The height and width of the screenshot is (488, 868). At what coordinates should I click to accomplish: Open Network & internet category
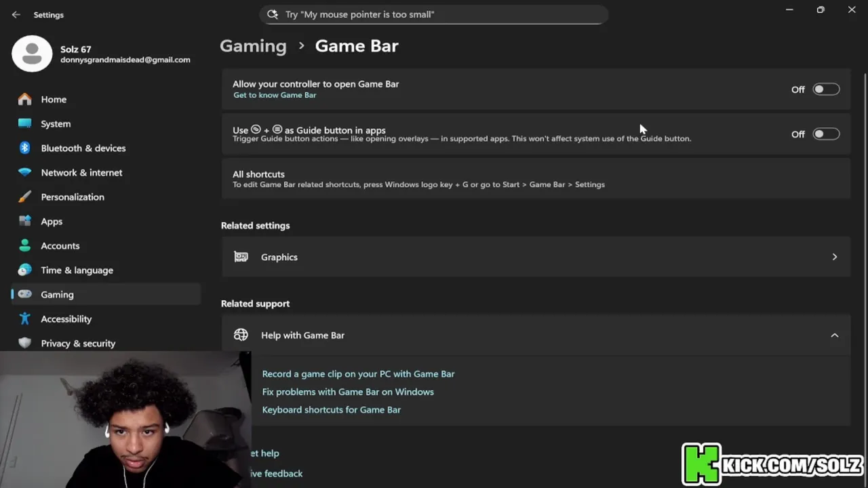pyautogui.click(x=106, y=172)
